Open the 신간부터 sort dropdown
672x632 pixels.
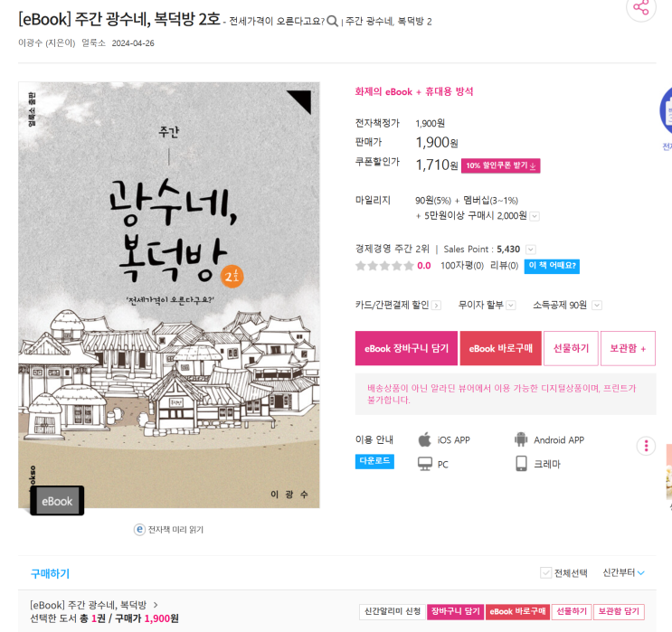tap(623, 572)
